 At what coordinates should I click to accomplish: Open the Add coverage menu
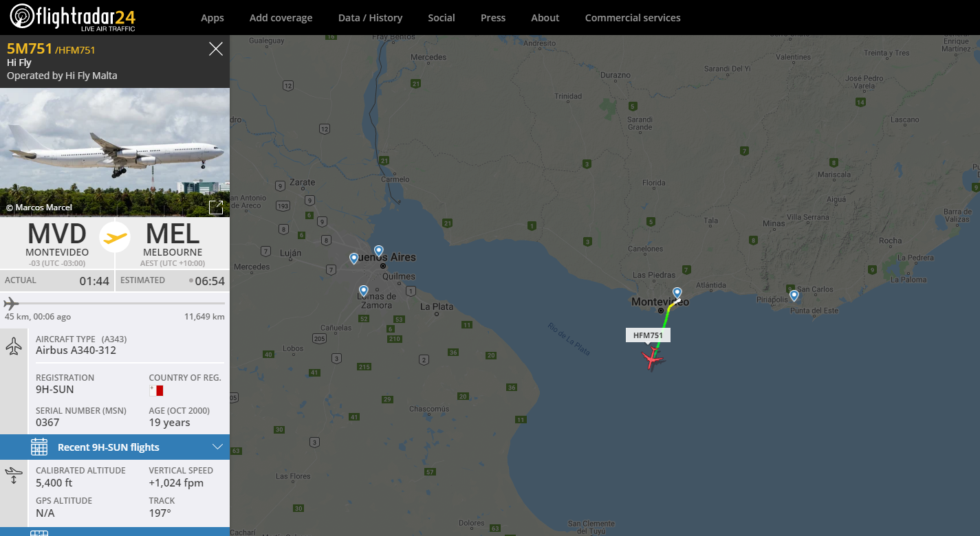coord(281,18)
